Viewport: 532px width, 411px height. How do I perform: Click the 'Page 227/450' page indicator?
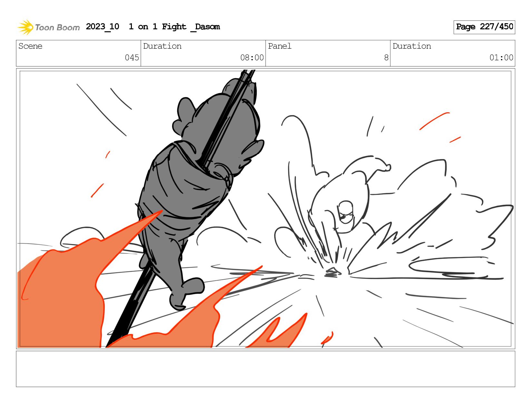pos(484,27)
